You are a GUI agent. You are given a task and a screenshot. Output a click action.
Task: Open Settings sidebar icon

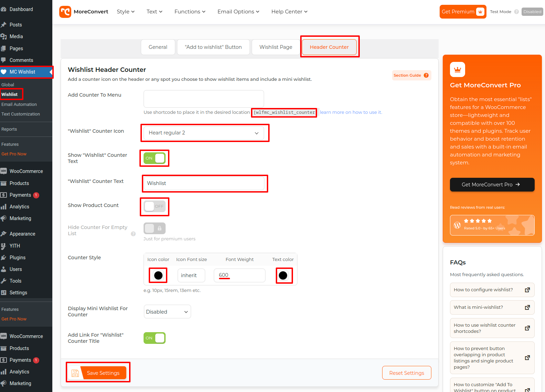point(3,293)
